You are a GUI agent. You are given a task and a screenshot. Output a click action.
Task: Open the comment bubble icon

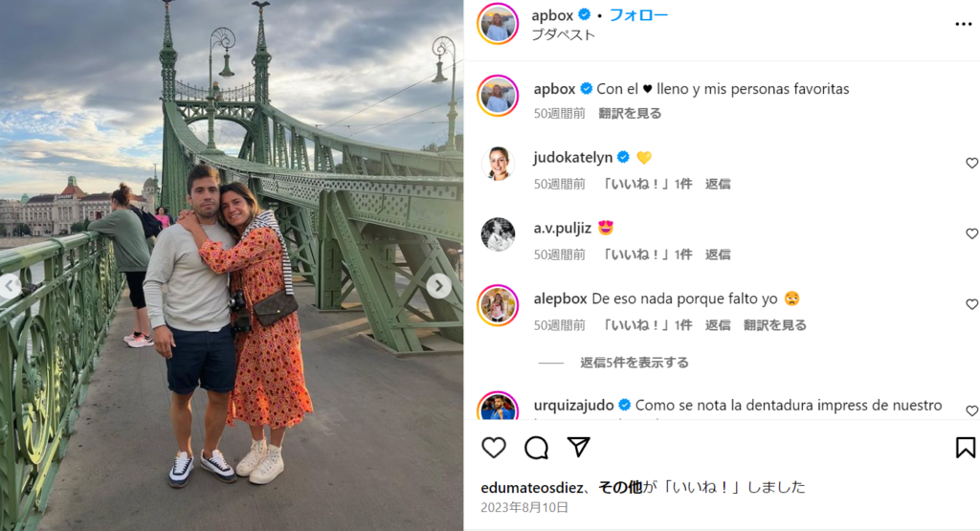point(536,448)
